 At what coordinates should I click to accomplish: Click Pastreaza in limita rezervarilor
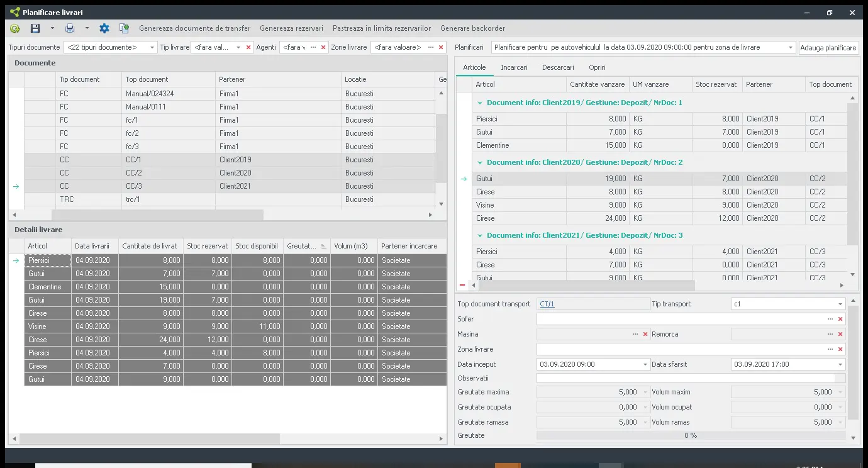click(382, 28)
